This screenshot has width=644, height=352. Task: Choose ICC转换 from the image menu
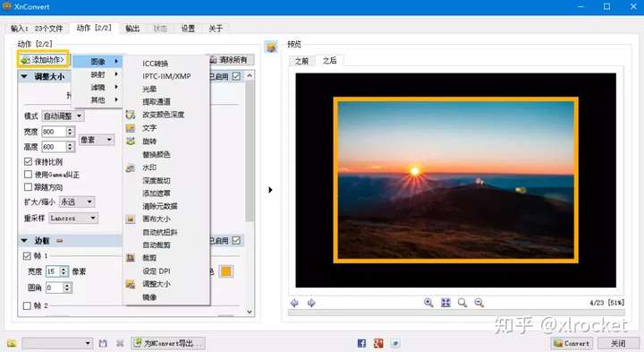click(x=156, y=64)
